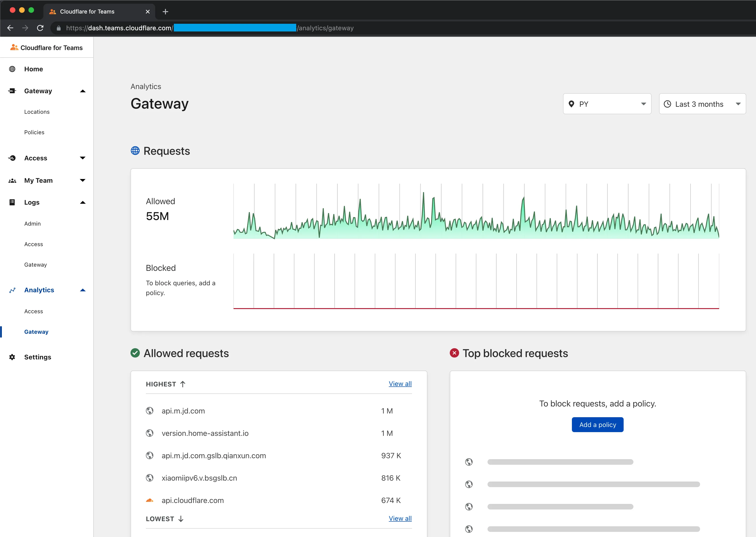Click the version.home-assistant.io domain entry
The width and height of the screenshot is (756, 537).
[x=205, y=433]
